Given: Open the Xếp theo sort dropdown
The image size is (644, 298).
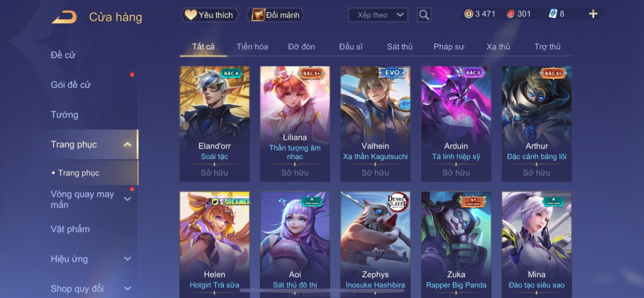Looking at the screenshot, I should 378,15.
